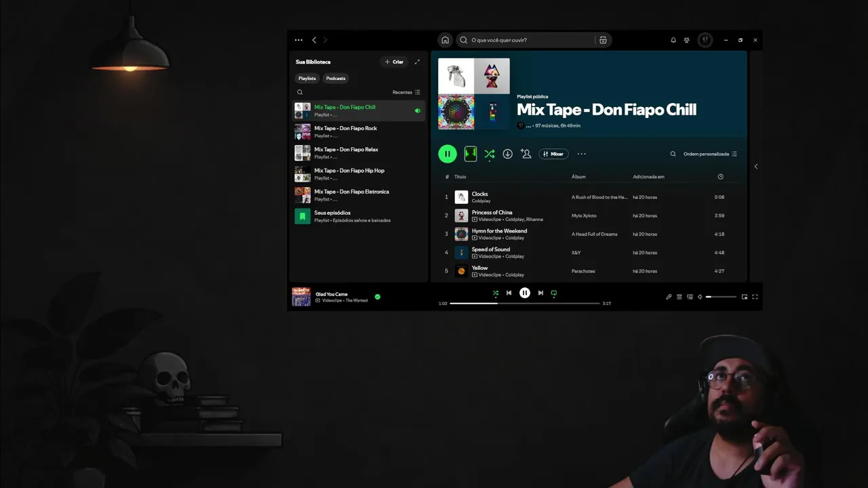Click the library search magnifier icon
868x488 pixels.
300,92
